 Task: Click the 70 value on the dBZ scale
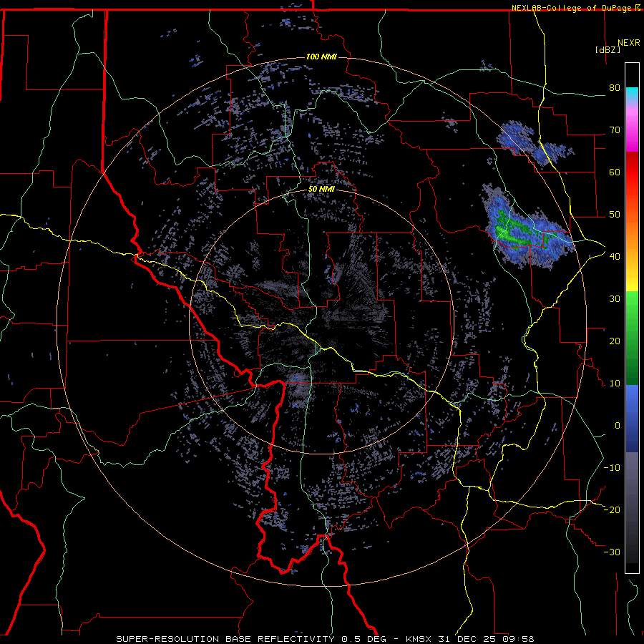[615, 130]
